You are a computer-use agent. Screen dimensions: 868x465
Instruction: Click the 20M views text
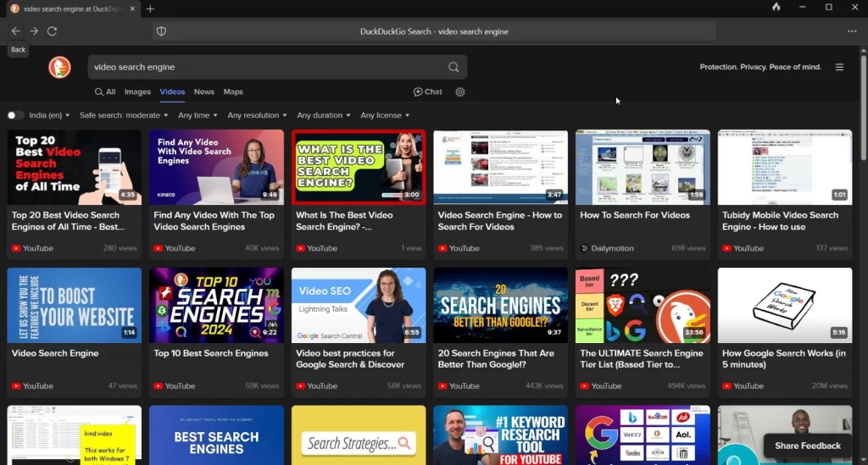coord(829,386)
